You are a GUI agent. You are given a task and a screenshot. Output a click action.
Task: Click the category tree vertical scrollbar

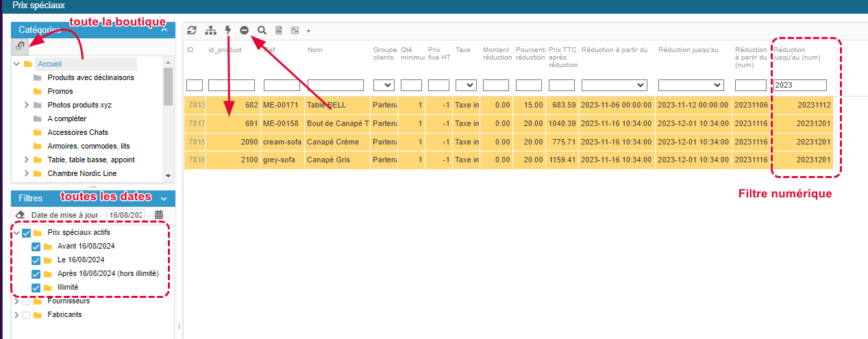coord(168,88)
